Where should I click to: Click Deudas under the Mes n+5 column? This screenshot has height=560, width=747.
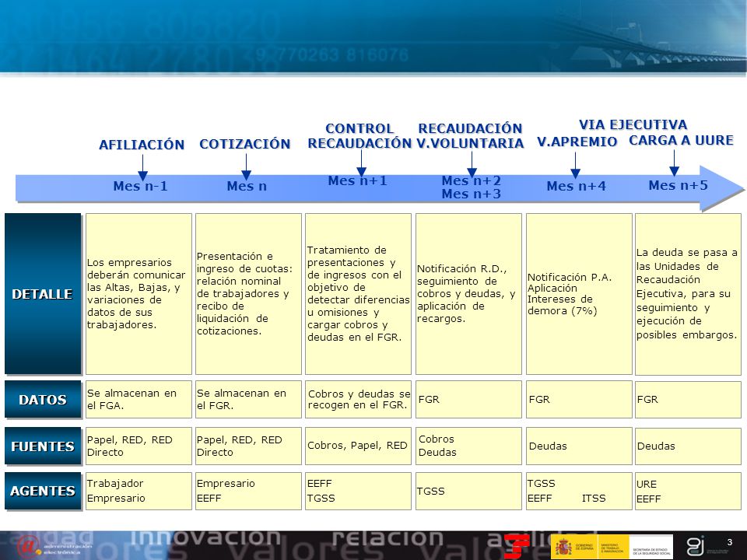(689, 446)
